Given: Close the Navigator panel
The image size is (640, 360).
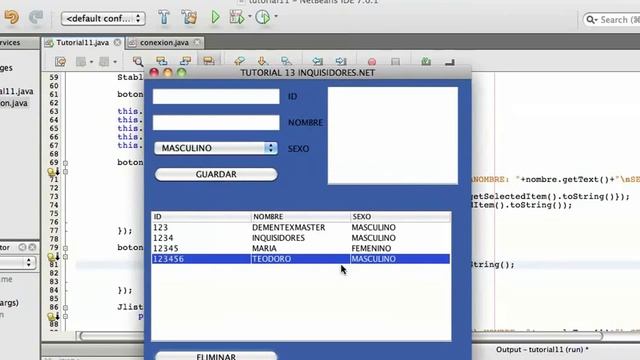Looking at the screenshot, I should click(x=32, y=247).
